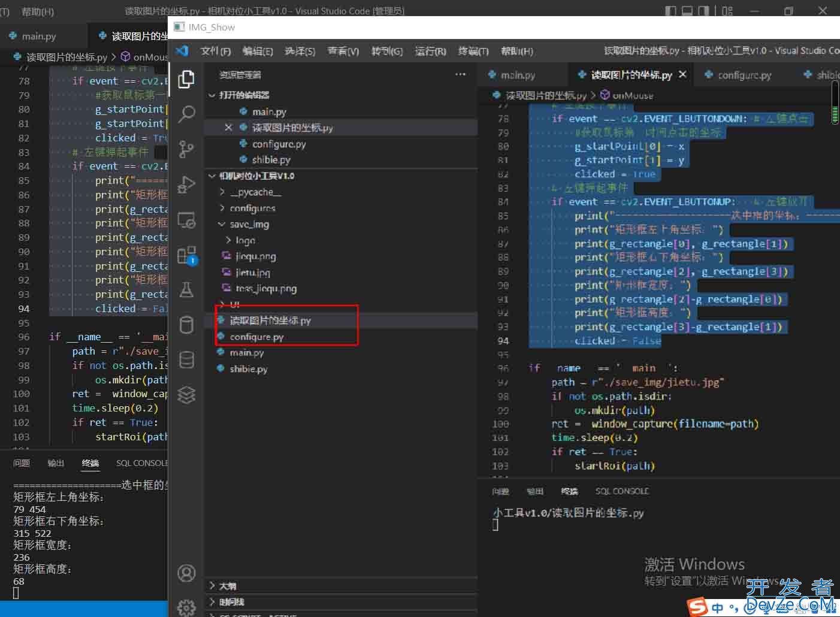Select tess_jiequ.png in the file tree

(x=266, y=288)
